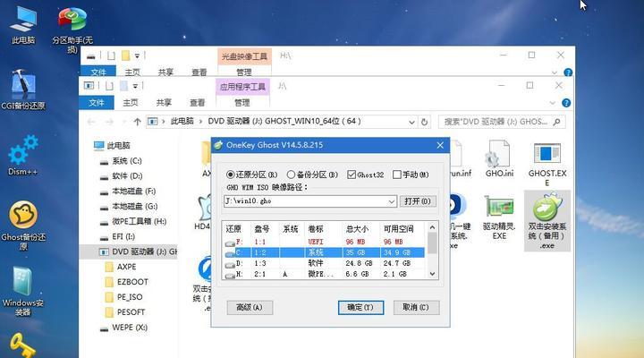
Task: Expand the 此电脑 breadcrumb chevron
Action: point(201,122)
